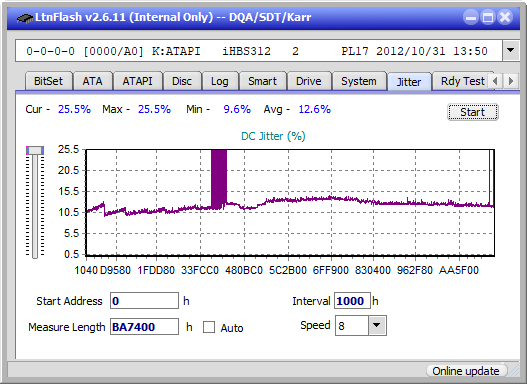Click the Online update button
The image size is (527, 384).
[466, 371]
